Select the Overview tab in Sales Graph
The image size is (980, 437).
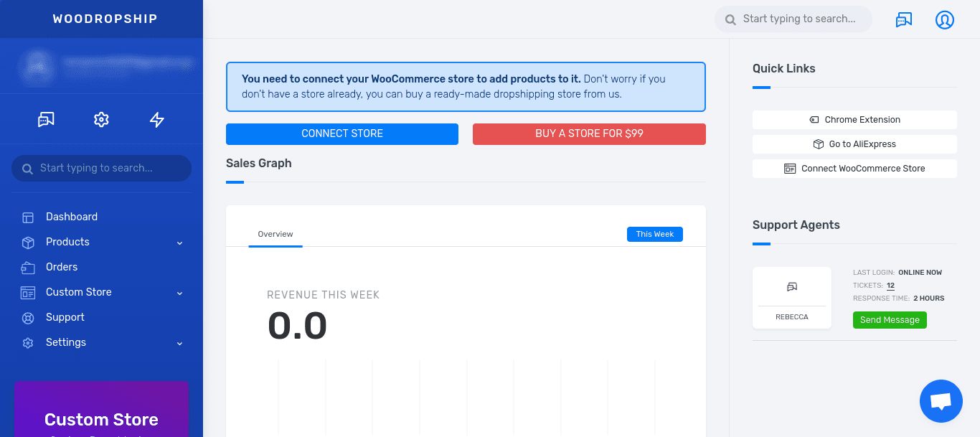coord(275,234)
